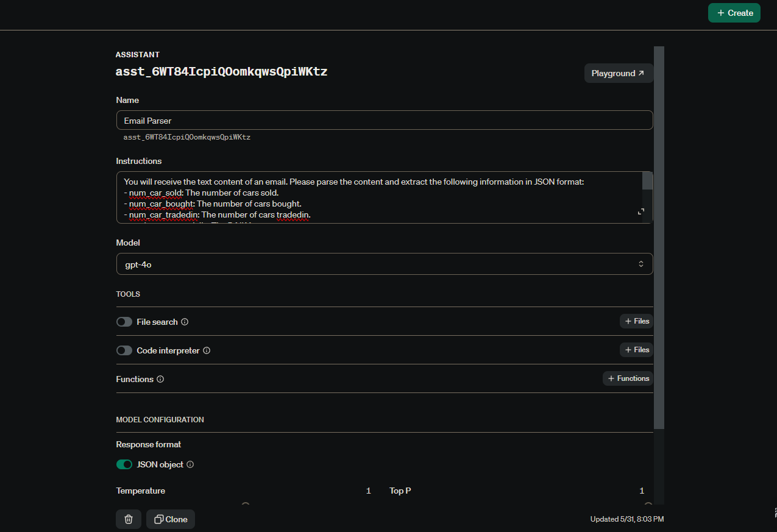Expand the Instructions text box with corner icon

[640, 211]
